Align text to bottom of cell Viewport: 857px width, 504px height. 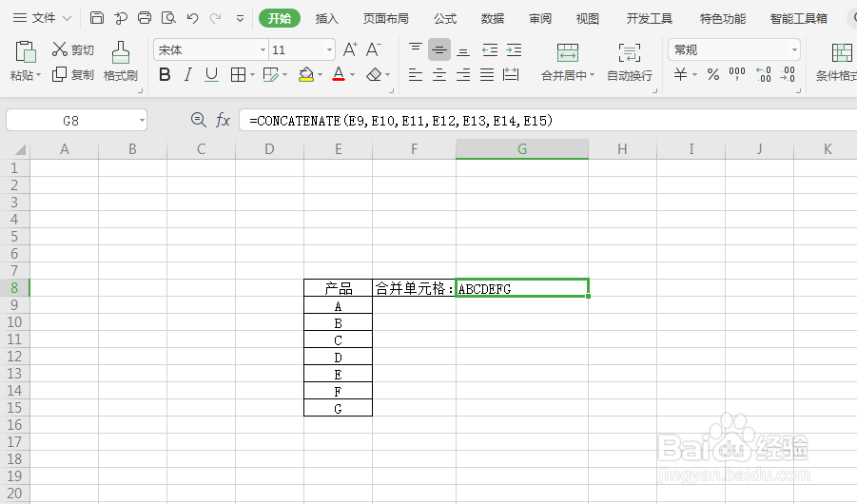click(x=463, y=49)
